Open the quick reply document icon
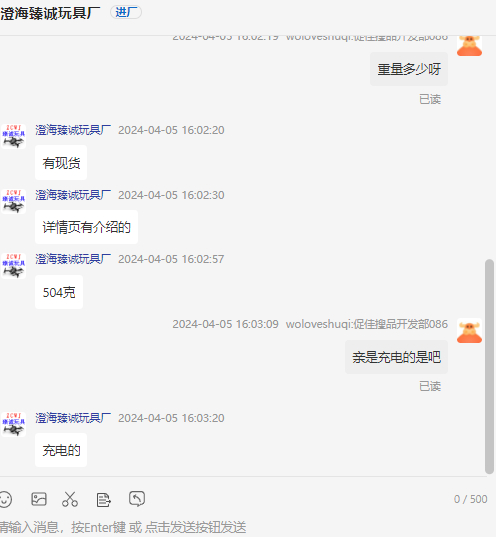 103,500
